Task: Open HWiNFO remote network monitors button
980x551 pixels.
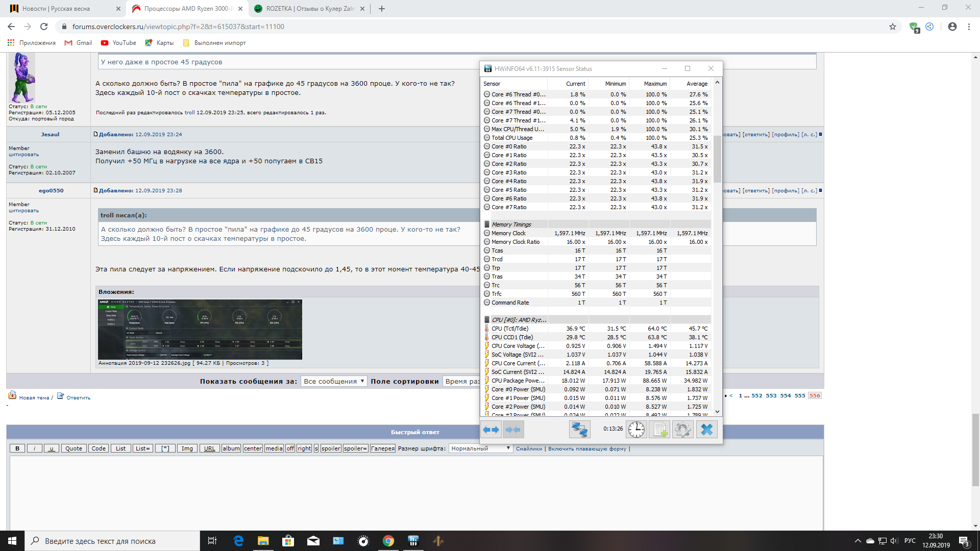Action: [579, 430]
